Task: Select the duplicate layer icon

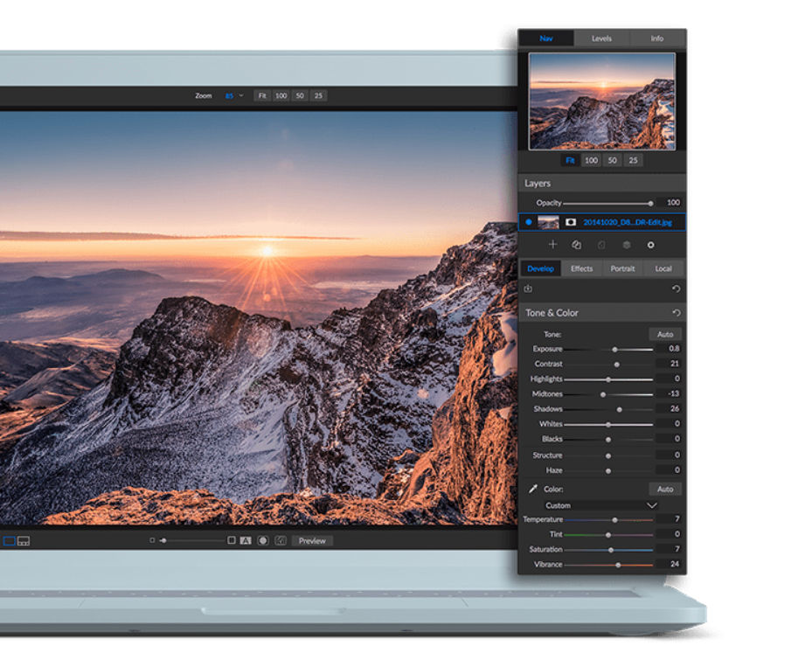Action: point(577,245)
